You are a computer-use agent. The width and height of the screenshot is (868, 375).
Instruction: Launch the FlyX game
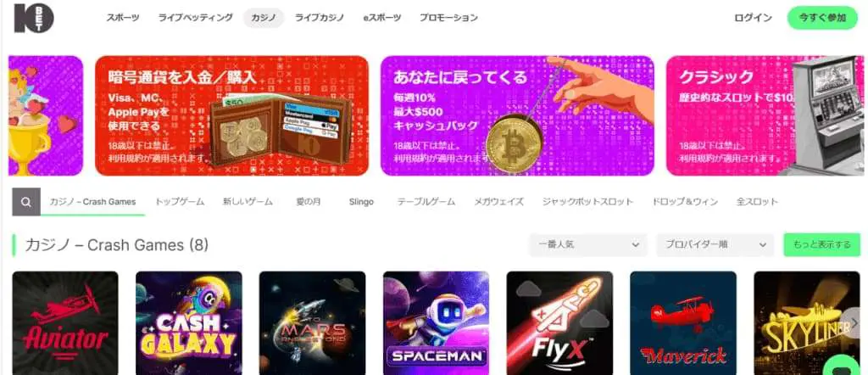[559, 323]
